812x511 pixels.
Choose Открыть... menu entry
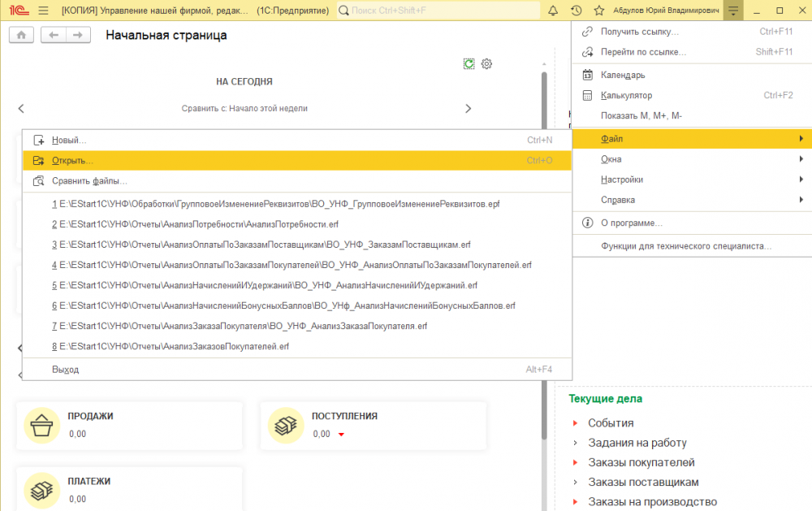297,161
